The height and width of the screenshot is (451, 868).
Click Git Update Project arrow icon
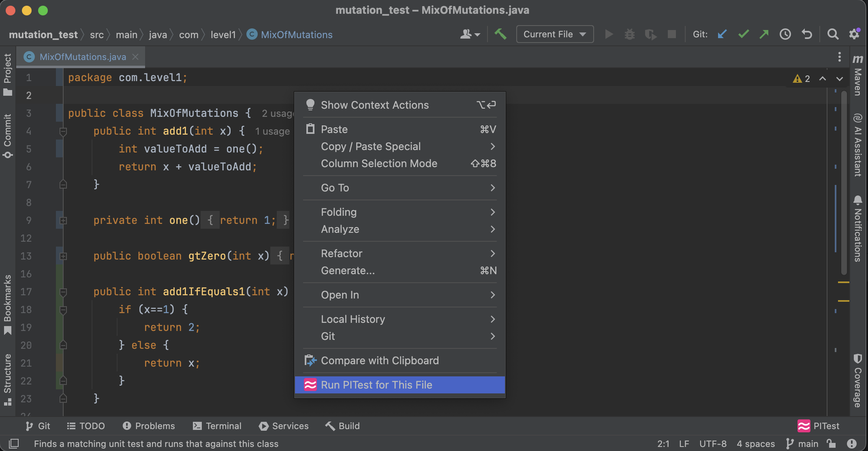722,34
